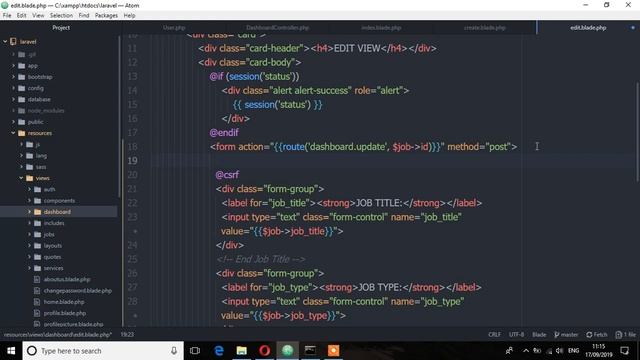Viewport: 640px width, 360px height.
Task: Click the master git branch indicator
Action: pyautogui.click(x=566, y=335)
